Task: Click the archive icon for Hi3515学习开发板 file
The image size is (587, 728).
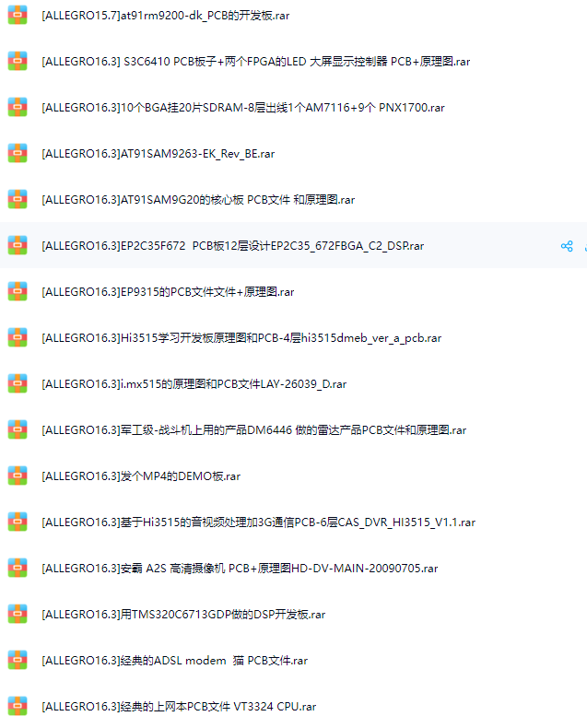Action: tap(18, 337)
